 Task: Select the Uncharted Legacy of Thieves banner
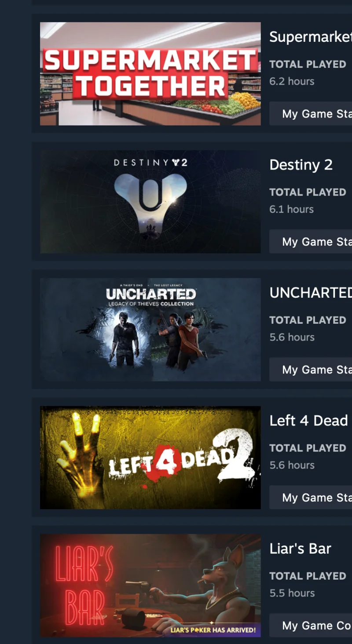coord(150,329)
